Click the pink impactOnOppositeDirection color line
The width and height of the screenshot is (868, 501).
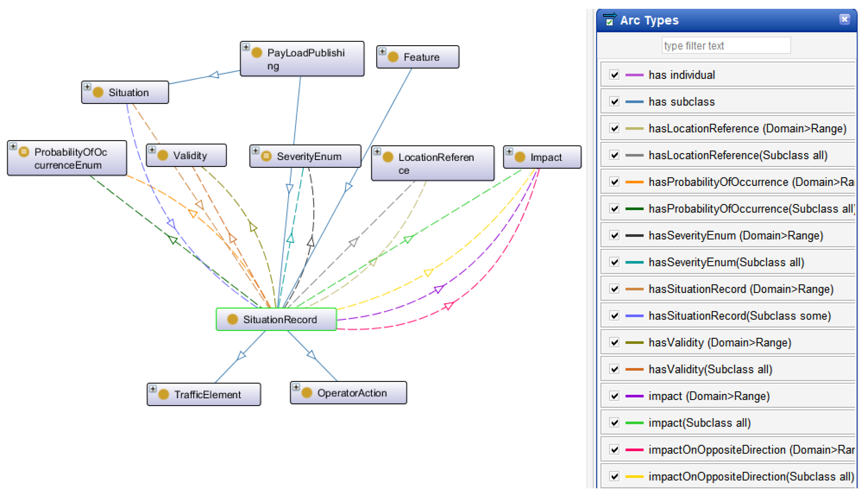(634, 450)
